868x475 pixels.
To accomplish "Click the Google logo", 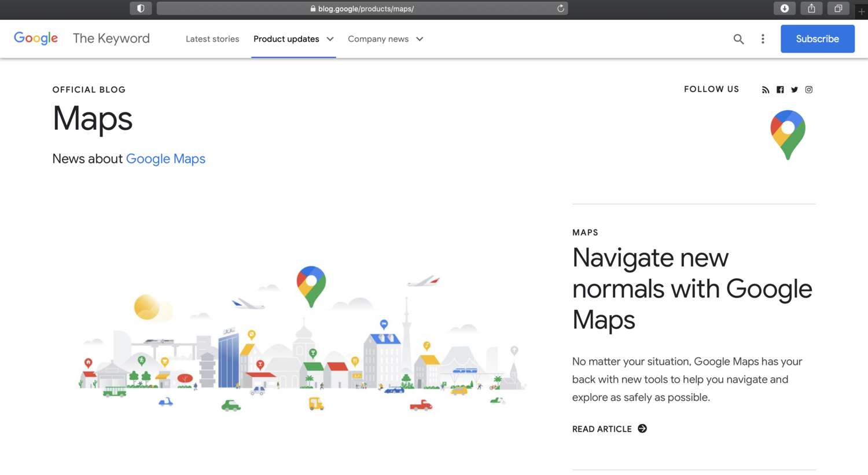I will pos(36,38).
